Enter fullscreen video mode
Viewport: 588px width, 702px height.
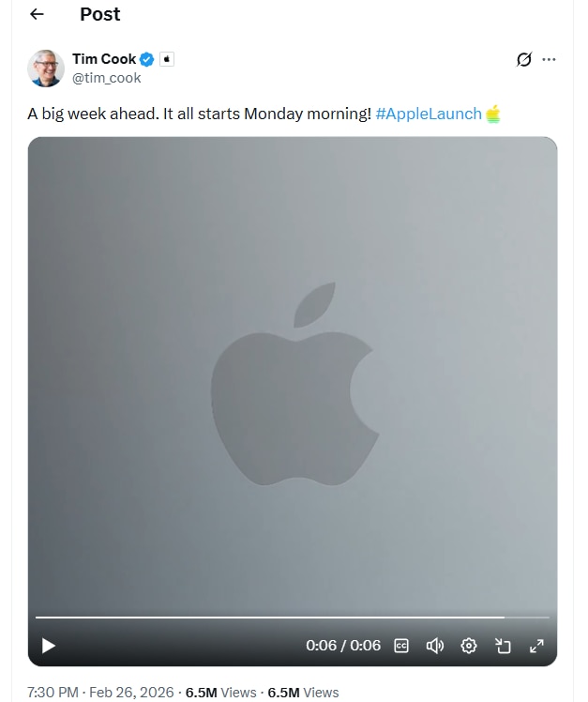(536, 646)
